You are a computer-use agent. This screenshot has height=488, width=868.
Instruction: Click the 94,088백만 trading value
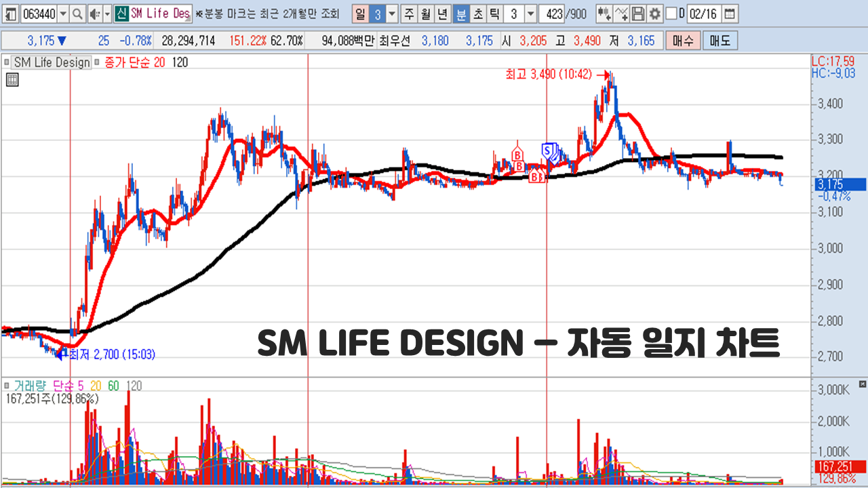pyautogui.click(x=348, y=41)
